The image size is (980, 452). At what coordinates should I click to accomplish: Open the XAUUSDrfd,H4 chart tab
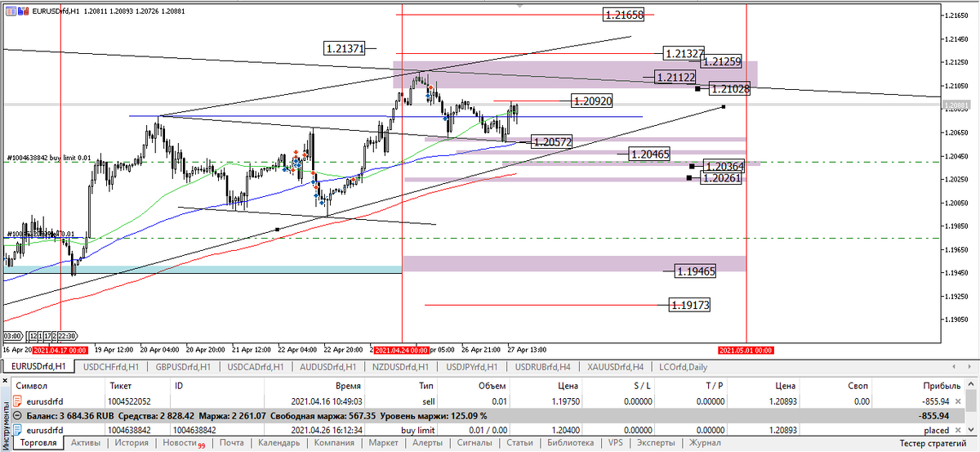pyautogui.click(x=617, y=367)
